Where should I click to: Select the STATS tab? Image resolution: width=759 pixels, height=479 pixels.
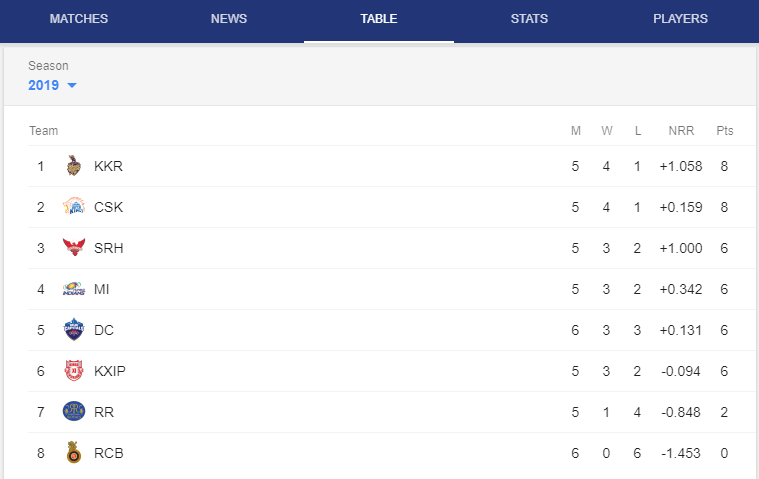coord(529,19)
